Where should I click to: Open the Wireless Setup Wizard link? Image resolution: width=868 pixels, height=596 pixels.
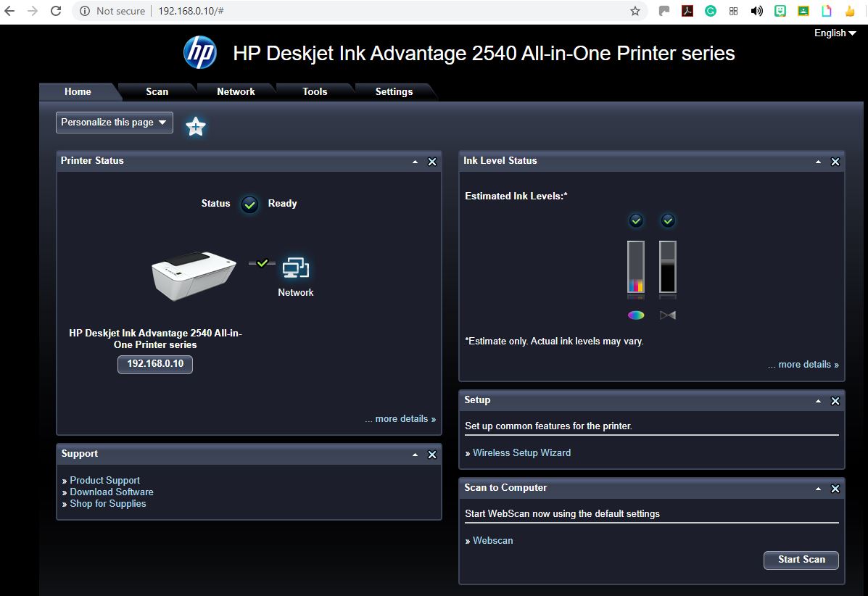coord(521,452)
